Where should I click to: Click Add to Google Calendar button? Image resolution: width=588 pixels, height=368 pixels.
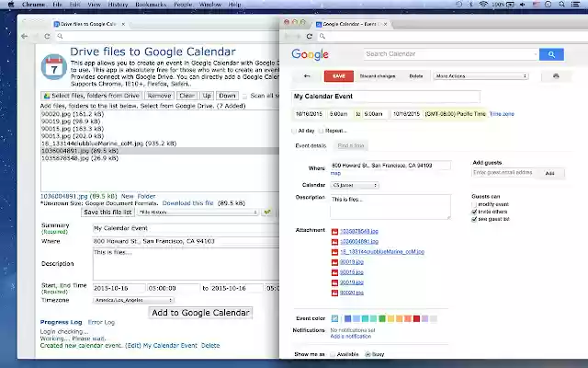pos(200,313)
